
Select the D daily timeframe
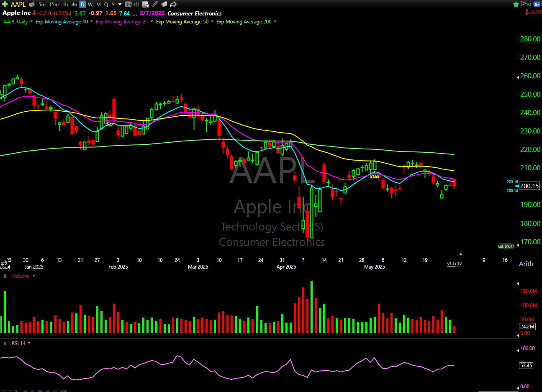tap(82, 5)
